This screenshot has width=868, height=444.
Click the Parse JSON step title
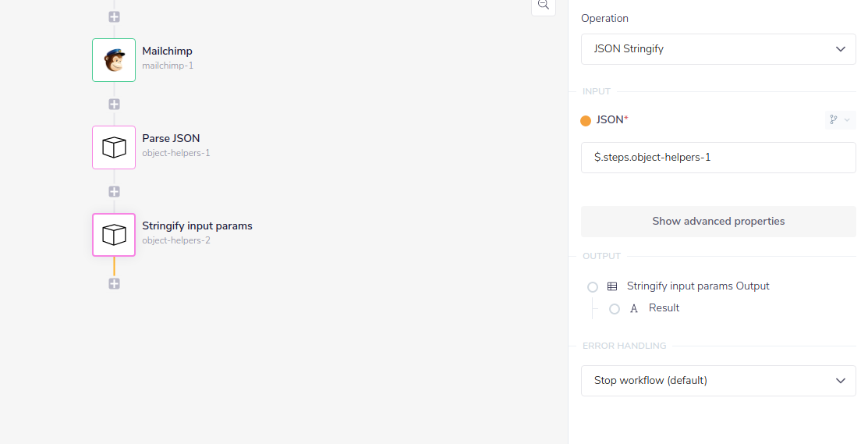pos(171,138)
